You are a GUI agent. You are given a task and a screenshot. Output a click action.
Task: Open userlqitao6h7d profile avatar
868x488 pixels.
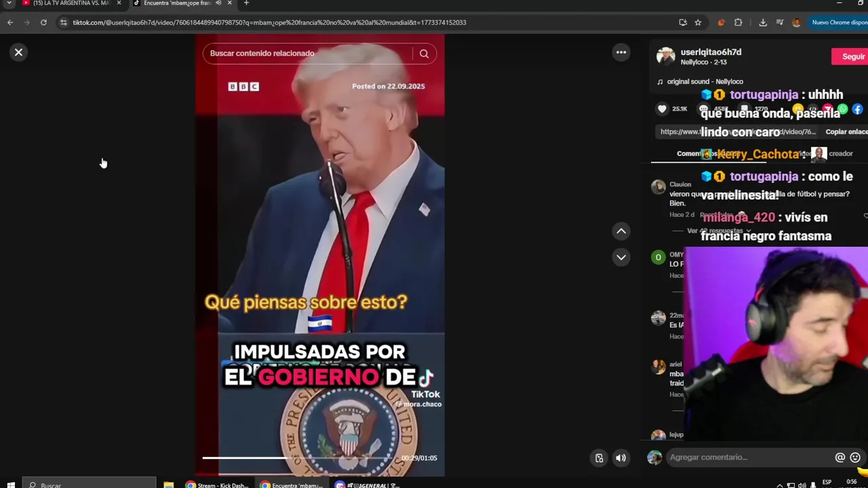[665, 56]
